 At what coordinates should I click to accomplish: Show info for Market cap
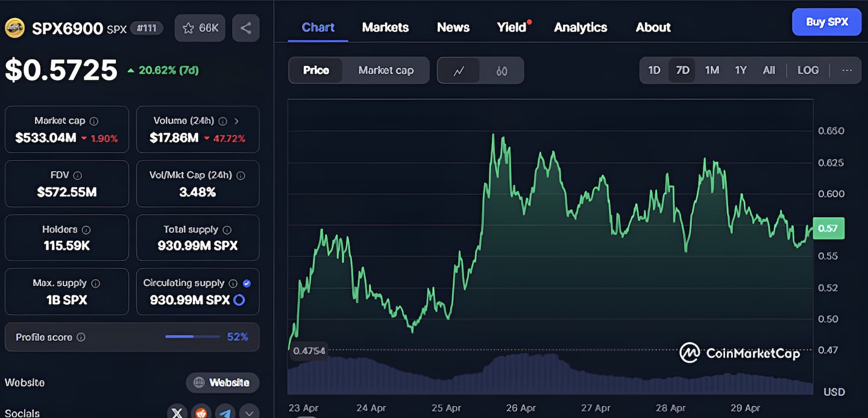click(94, 121)
